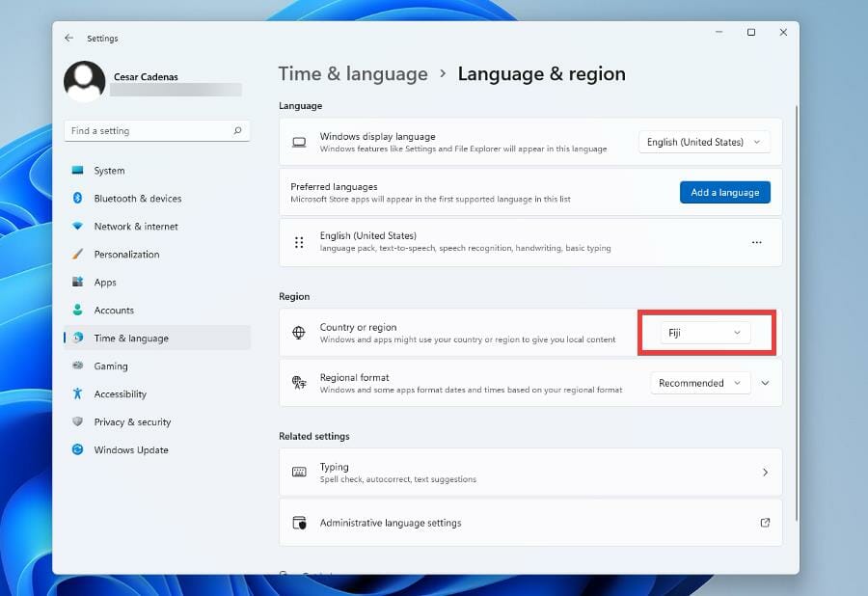Viewport: 868px width, 596px height.
Task: Close the Settings window
Action: [783, 32]
